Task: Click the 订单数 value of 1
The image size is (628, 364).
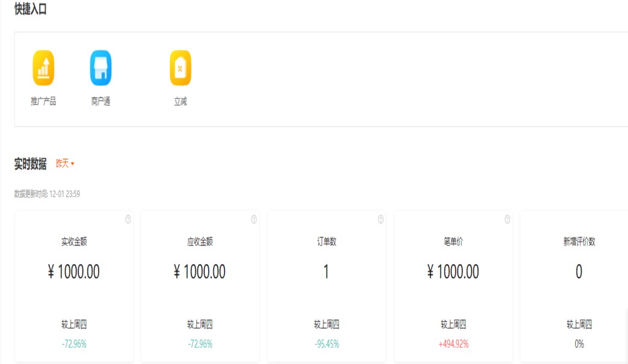Action: (x=326, y=272)
